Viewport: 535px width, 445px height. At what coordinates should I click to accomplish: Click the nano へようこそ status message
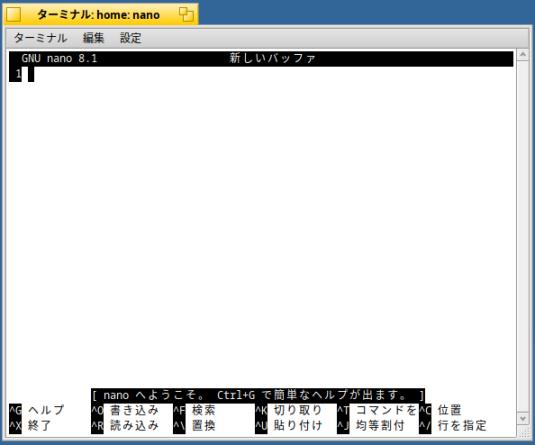pyautogui.click(x=258, y=395)
